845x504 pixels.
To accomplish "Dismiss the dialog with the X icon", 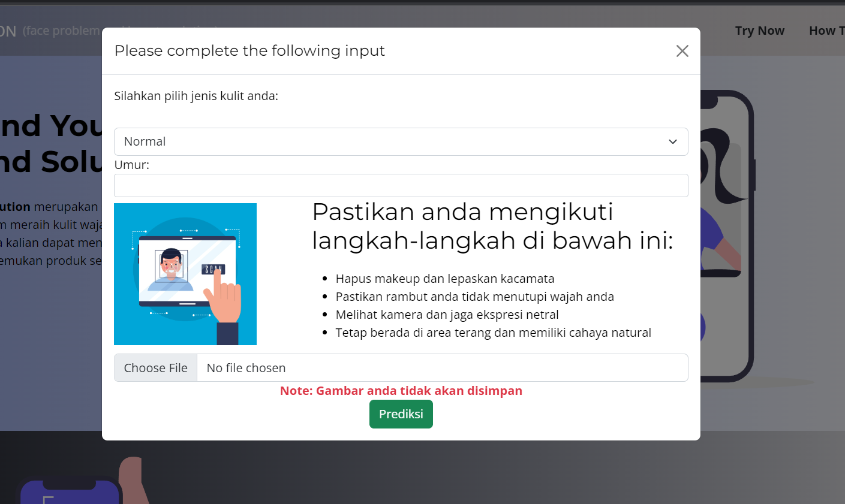I will coord(682,51).
